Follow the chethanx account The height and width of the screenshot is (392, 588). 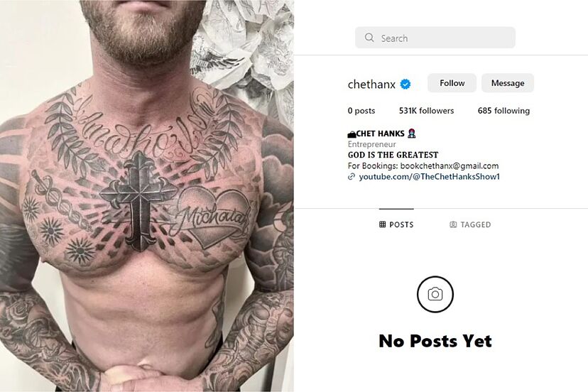click(452, 83)
